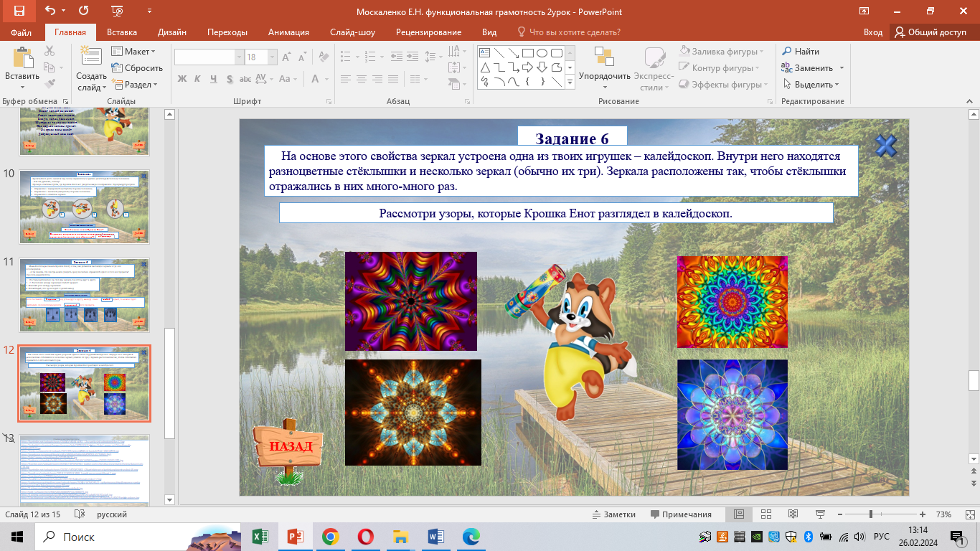Click the zoom out minus button
Screen dimensions: 980x551
(839, 514)
